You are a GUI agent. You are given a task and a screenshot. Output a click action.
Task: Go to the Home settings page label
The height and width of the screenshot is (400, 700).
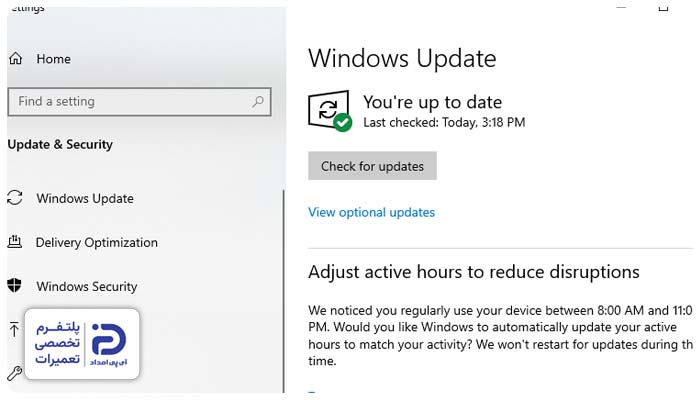[x=54, y=59]
